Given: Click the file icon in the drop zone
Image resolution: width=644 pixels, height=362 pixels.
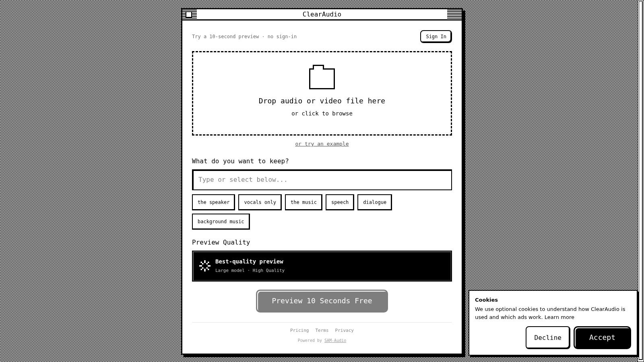Looking at the screenshot, I should tap(322, 77).
